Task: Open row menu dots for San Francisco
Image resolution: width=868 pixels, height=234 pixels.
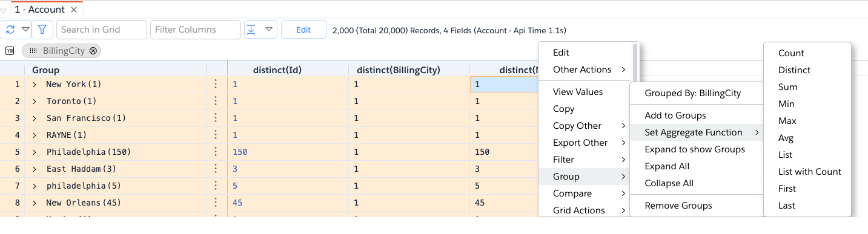Action: click(216, 119)
